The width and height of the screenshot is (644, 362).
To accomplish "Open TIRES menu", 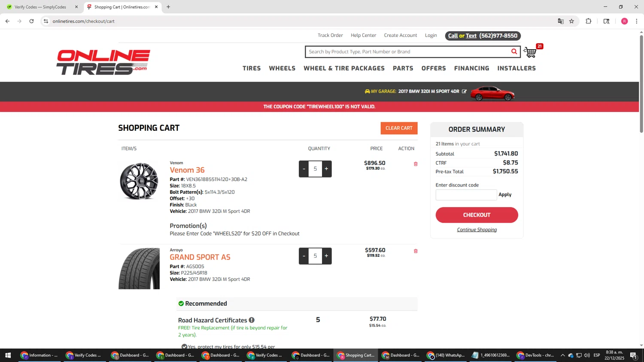I will tap(252, 68).
